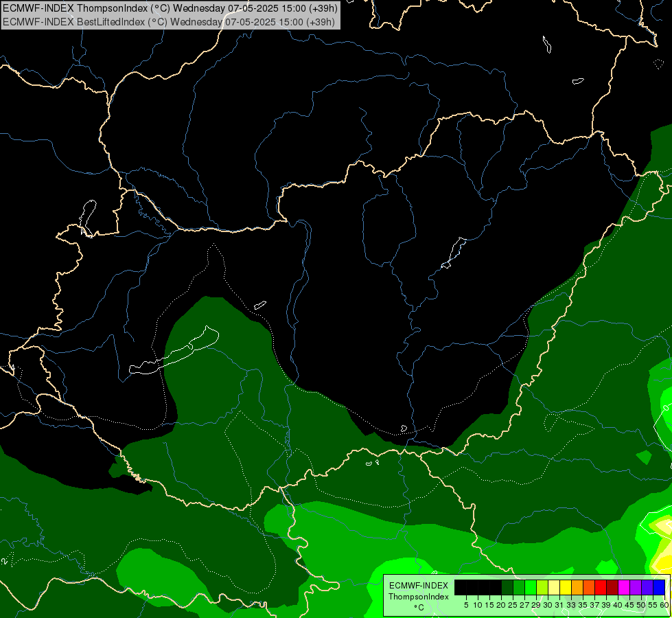Screen dimensions: 672x618
Task: Click the large white-outlined lake on the map
Action: pyautogui.click(x=174, y=351)
